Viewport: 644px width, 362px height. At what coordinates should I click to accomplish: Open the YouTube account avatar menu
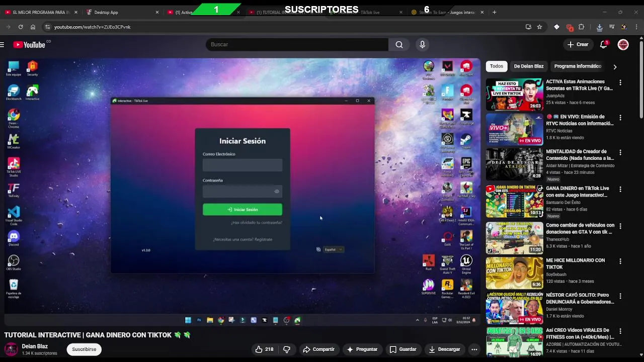623,44
